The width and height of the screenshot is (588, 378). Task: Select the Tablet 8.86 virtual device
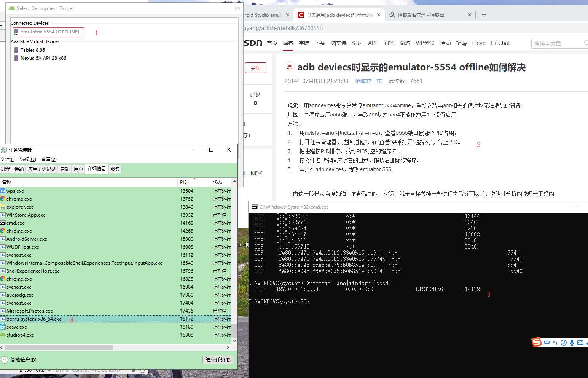(x=33, y=50)
